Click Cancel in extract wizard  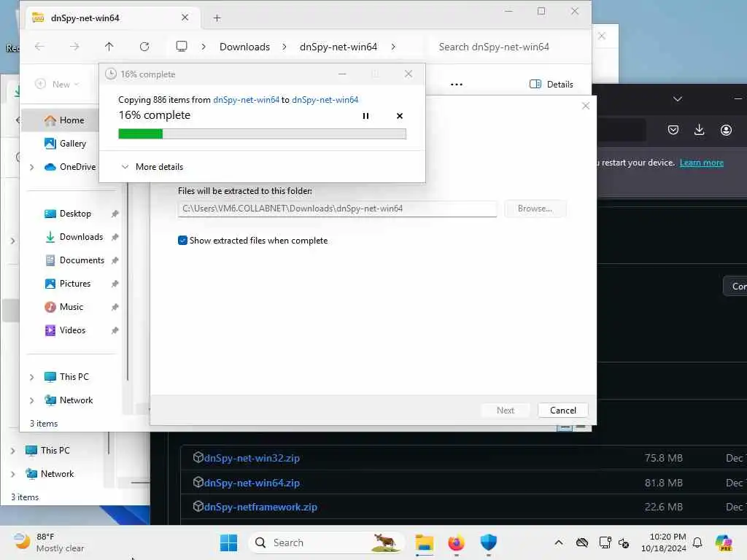pos(562,410)
